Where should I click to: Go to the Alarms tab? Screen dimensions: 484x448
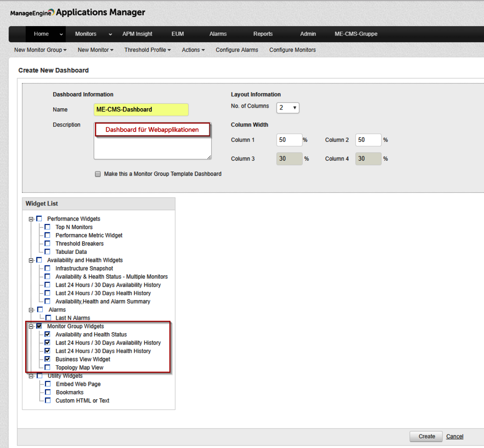[218, 34]
